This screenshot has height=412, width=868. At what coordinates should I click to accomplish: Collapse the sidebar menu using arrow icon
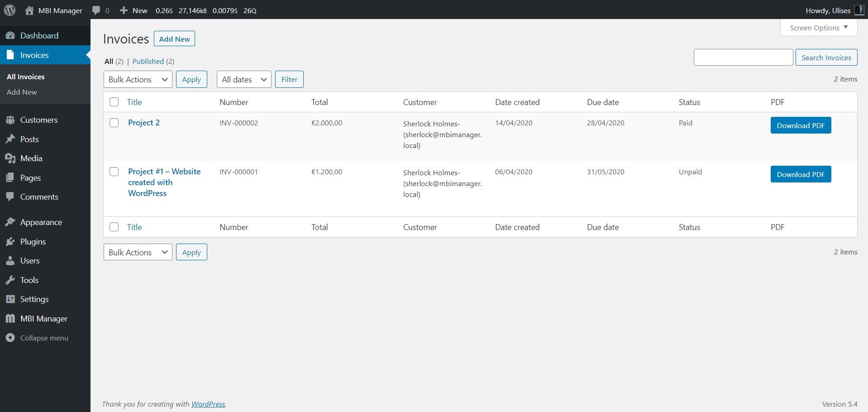coord(10,338)
